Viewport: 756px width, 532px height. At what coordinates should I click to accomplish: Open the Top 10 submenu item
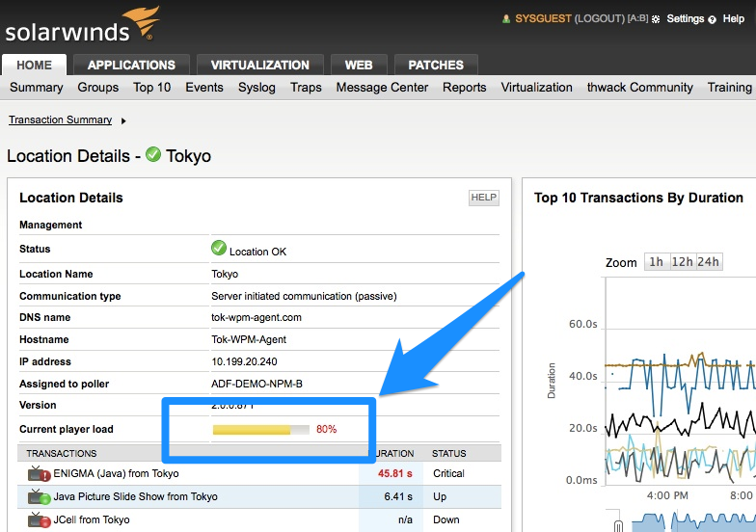pos(152,87)
